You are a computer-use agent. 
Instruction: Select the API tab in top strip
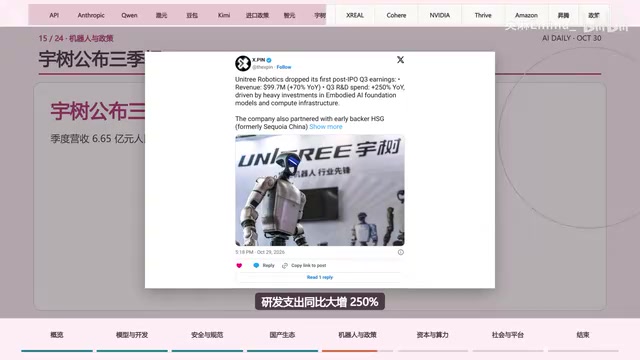54,15
